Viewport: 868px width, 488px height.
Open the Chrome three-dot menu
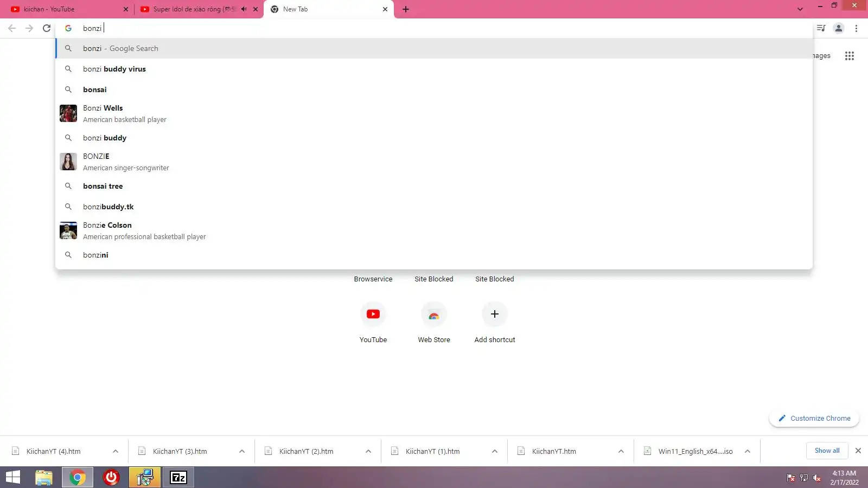[x=856, y=28]
